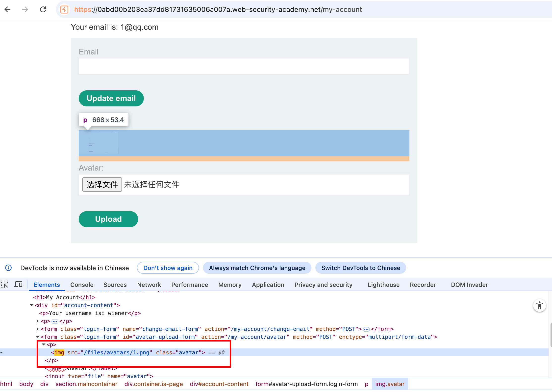This screenshot has width=552, height=392.
Task: Expand the collapsed p element ellipsis
Action: pyautogui.click(x=55, y=321)
